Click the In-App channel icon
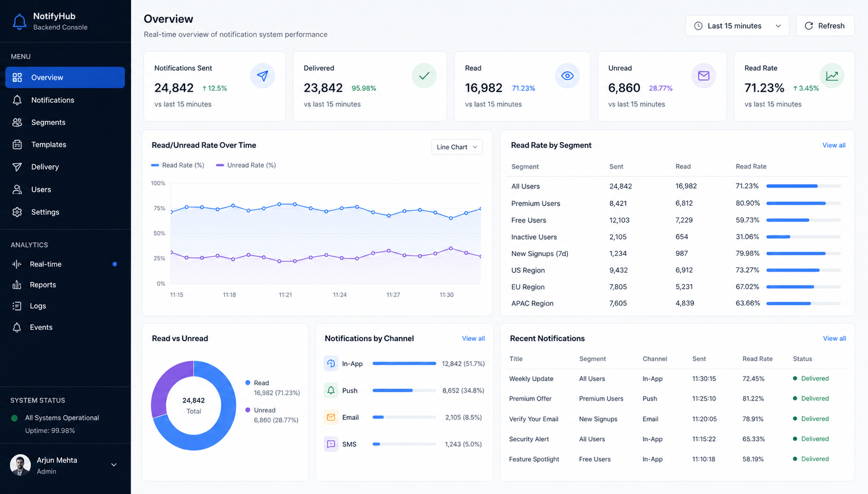 (x=331, y=363)
